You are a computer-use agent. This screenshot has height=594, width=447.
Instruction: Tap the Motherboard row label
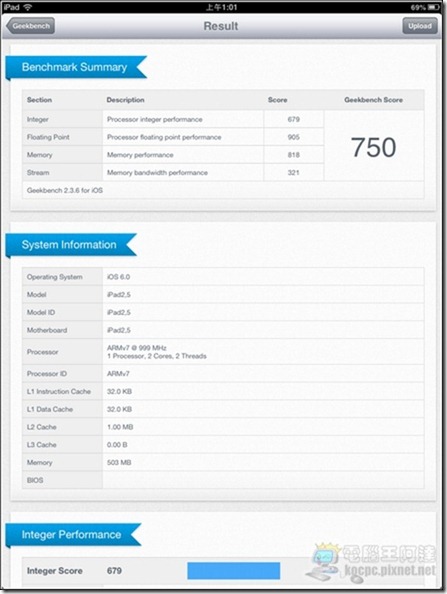tap(47, 330)
